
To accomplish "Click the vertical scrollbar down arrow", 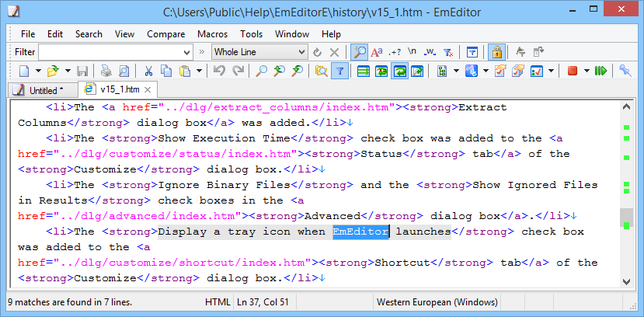I will [x=626, y=282].
